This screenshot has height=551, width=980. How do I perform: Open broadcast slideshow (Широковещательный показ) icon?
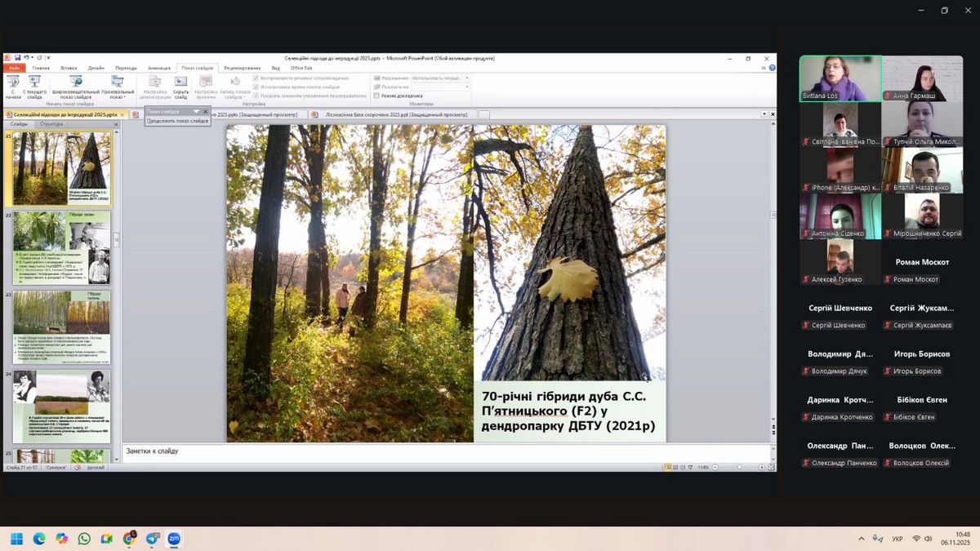[x=76, y=85]
